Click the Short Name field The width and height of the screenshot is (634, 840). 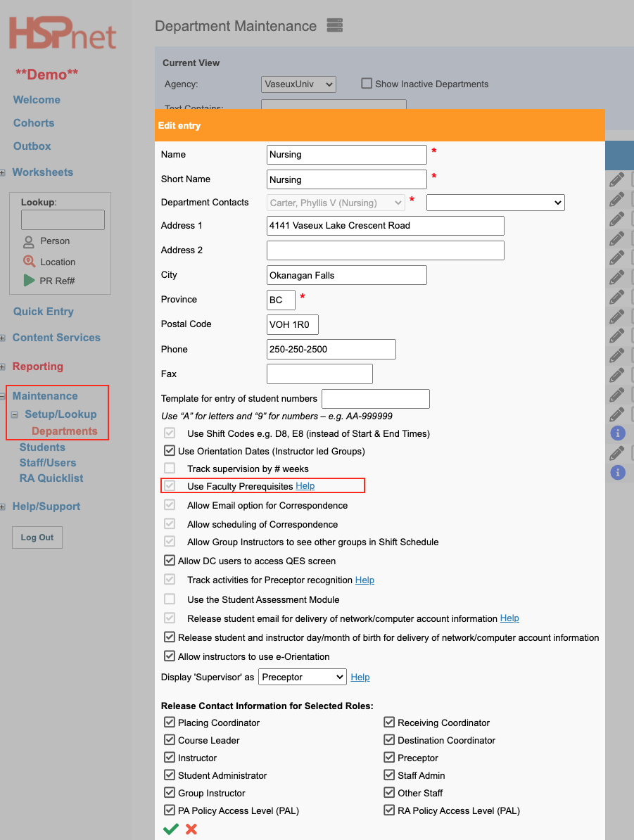(347, 179)
